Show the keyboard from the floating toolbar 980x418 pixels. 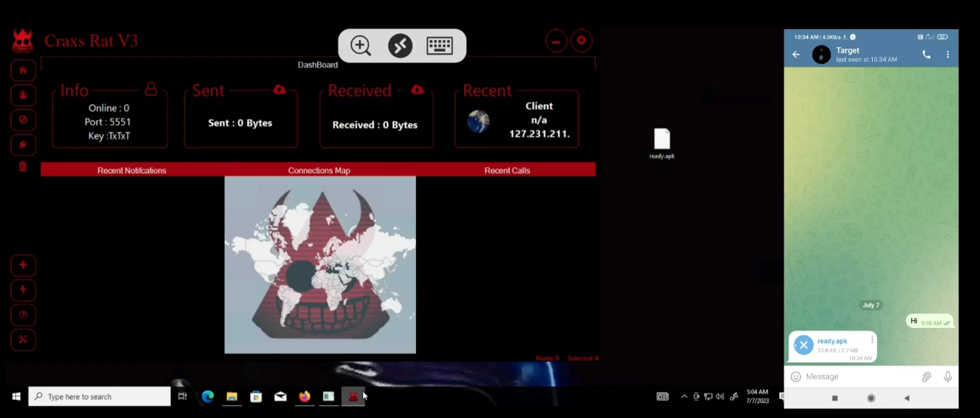[x=440, y=46]
